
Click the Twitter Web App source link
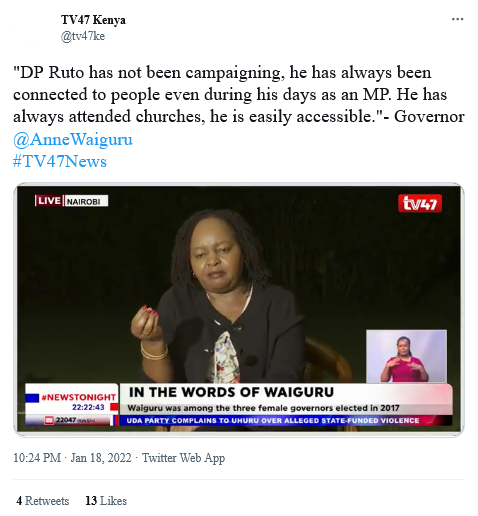[x=183, y=458]
